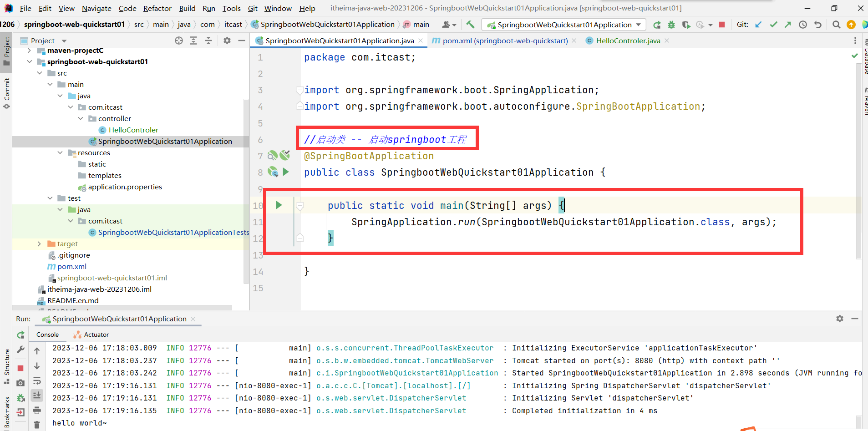Select SpringbootWebQuickstart01ApplicationTests class

[x=173, y=232]
